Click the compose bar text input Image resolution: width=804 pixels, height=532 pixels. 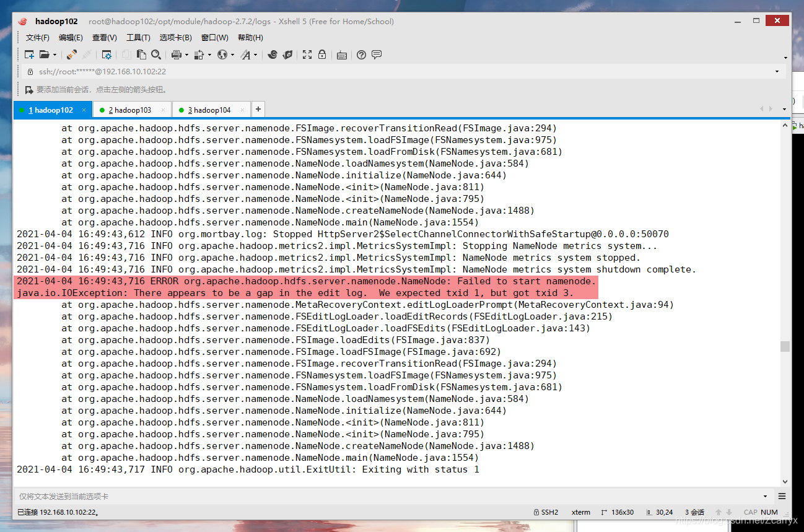click(387, 496)
